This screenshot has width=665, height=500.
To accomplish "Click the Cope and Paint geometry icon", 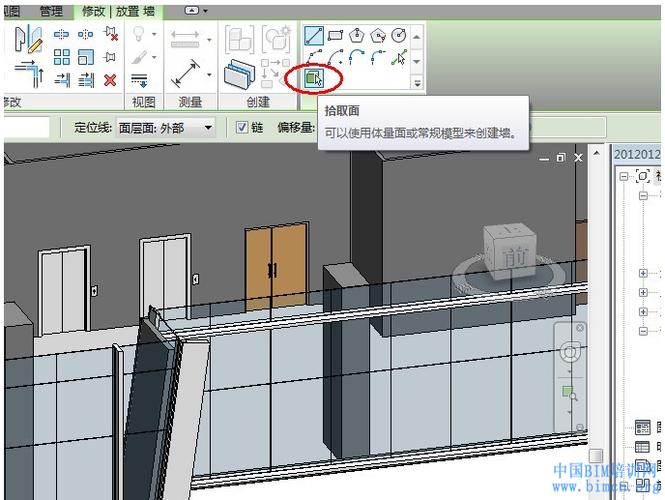I will tap(28, 39).
